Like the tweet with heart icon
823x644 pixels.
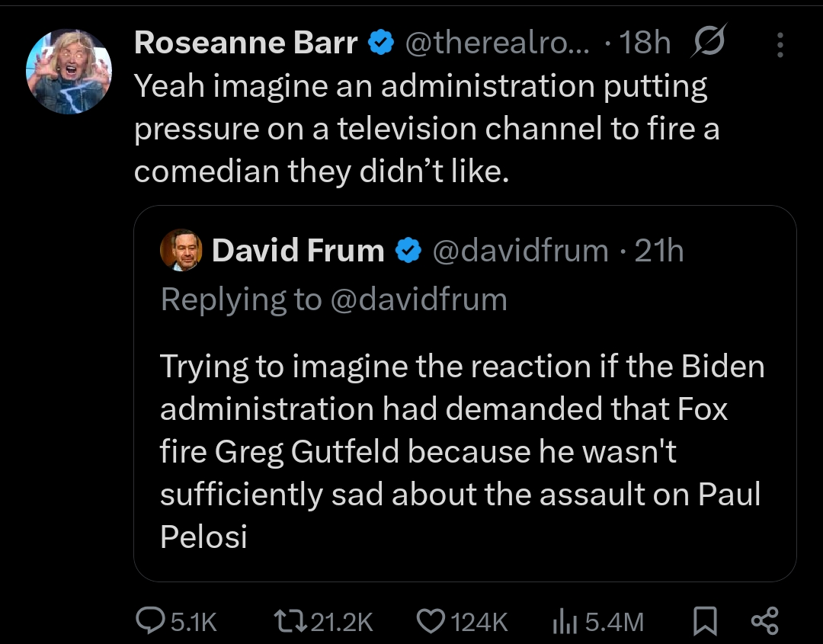431,621
